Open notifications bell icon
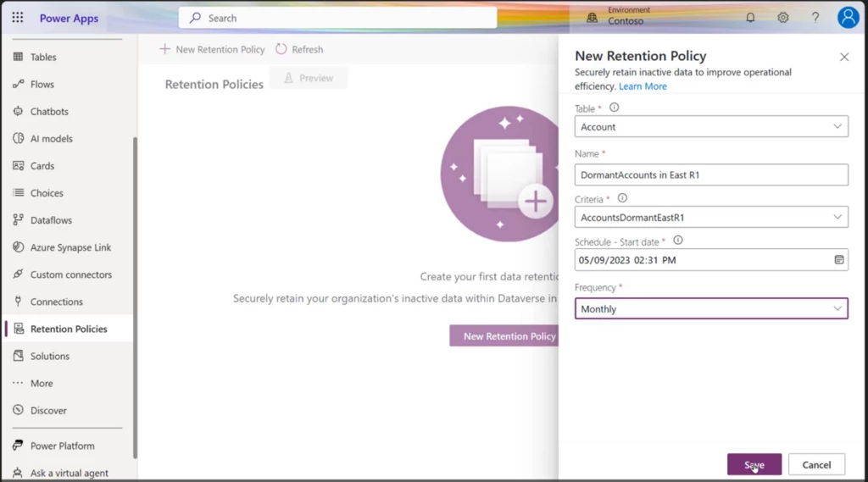This screenshot has width=868, height=482. click(750, 18)
